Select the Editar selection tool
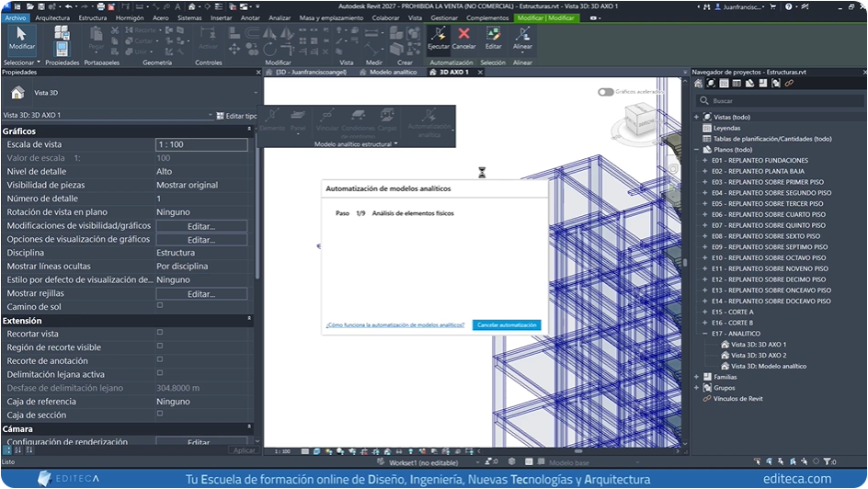868x489 pixels. [x=494, y=35]
